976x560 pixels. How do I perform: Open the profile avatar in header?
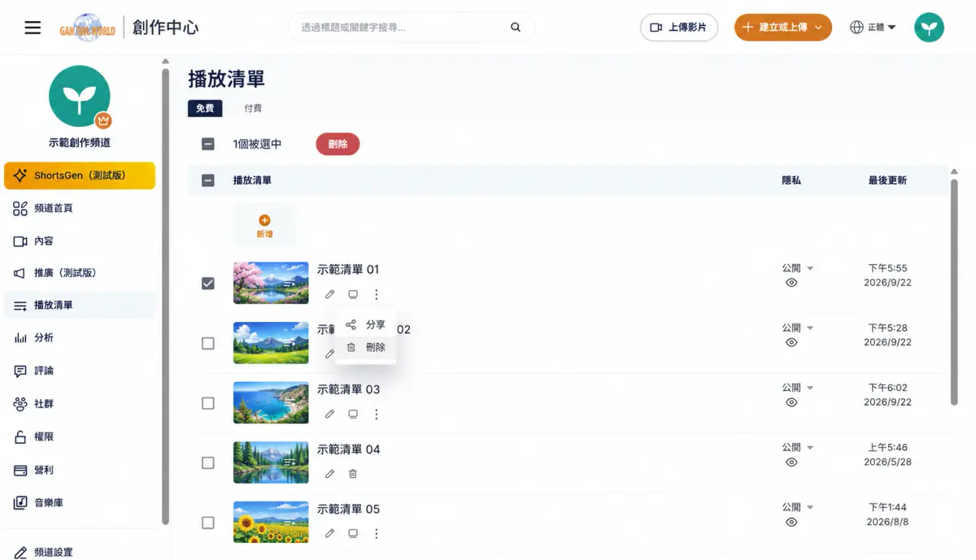coord(929,28)
